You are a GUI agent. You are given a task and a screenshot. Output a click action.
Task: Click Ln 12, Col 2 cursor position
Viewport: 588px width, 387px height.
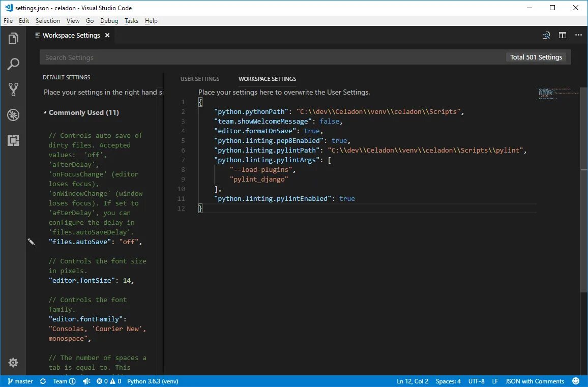[x=413, y=381]
